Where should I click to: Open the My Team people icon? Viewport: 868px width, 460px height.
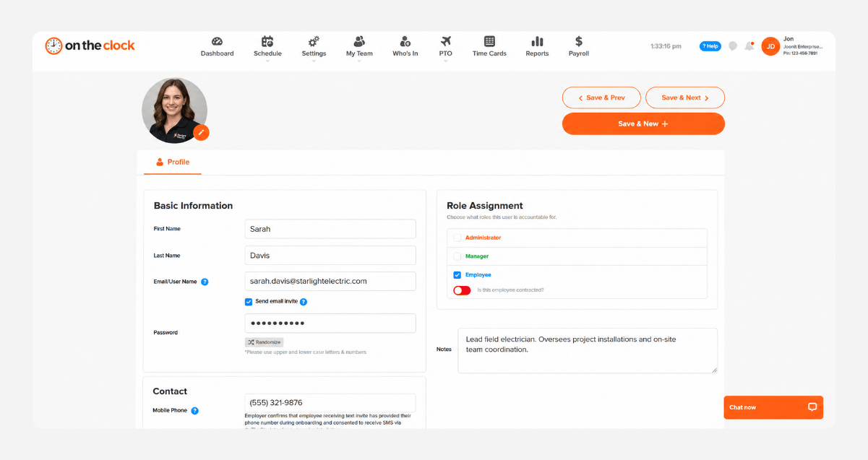tap(359, 42)
